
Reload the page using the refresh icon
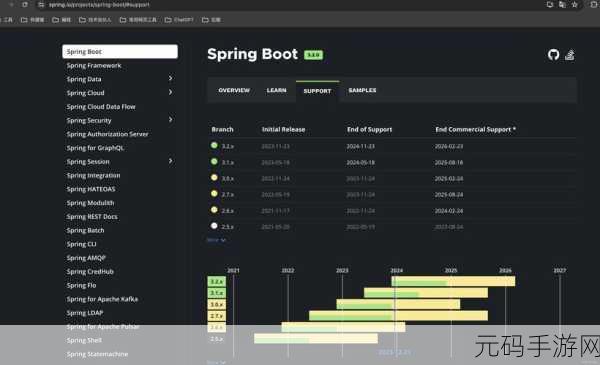pos(24,5)
